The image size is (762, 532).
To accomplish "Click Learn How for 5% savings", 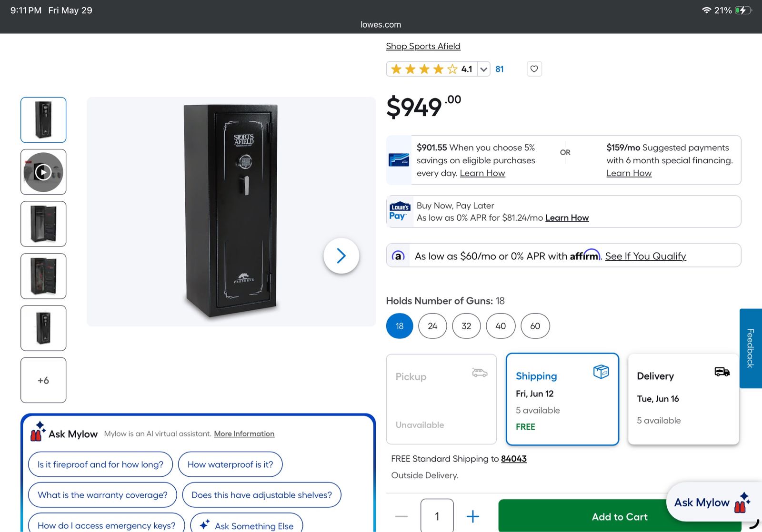I will [482, 173].
